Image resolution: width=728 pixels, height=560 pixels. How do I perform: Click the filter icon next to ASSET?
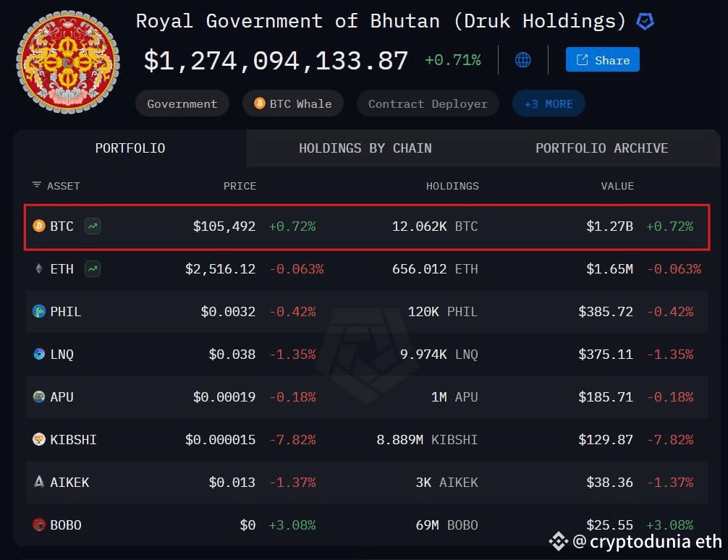coord(36,185)
